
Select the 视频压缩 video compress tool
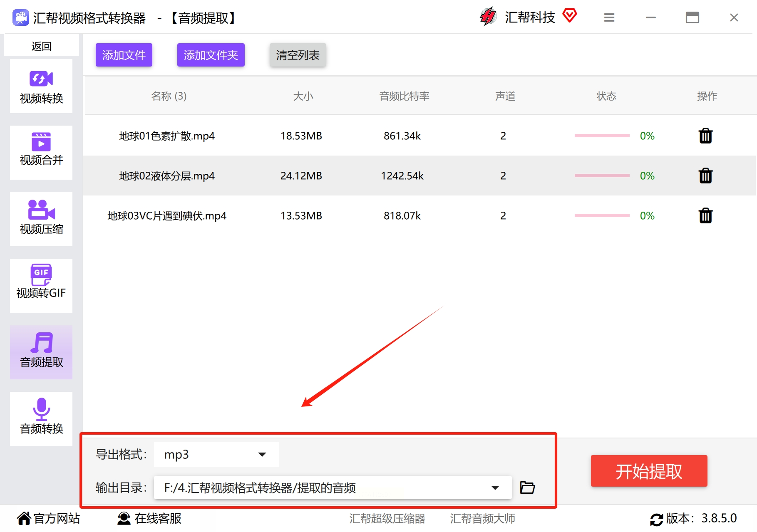[x=41, y=219]
